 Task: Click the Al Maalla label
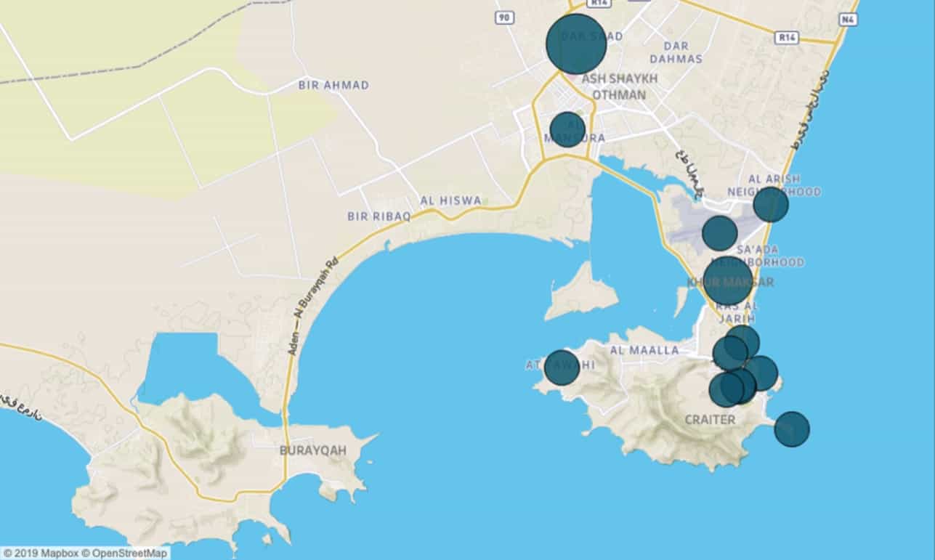[x=644, y=350]
